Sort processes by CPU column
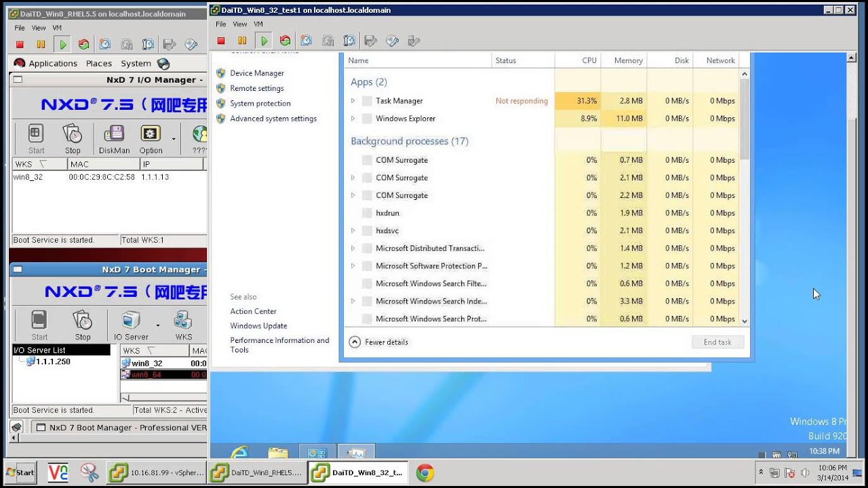868x488 pixels. (x=578, y=60)
